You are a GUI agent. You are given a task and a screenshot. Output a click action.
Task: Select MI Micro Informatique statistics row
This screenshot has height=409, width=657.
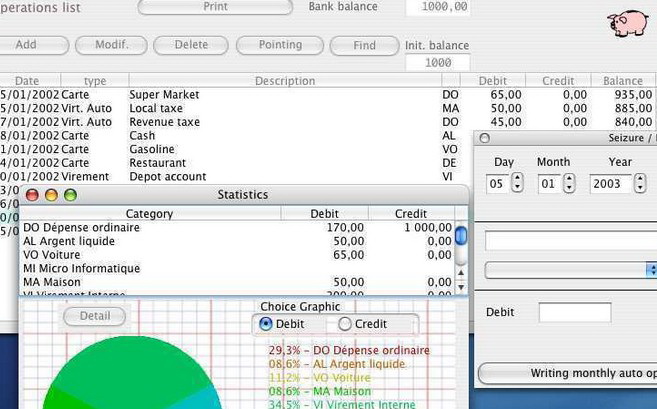(237, 269)
